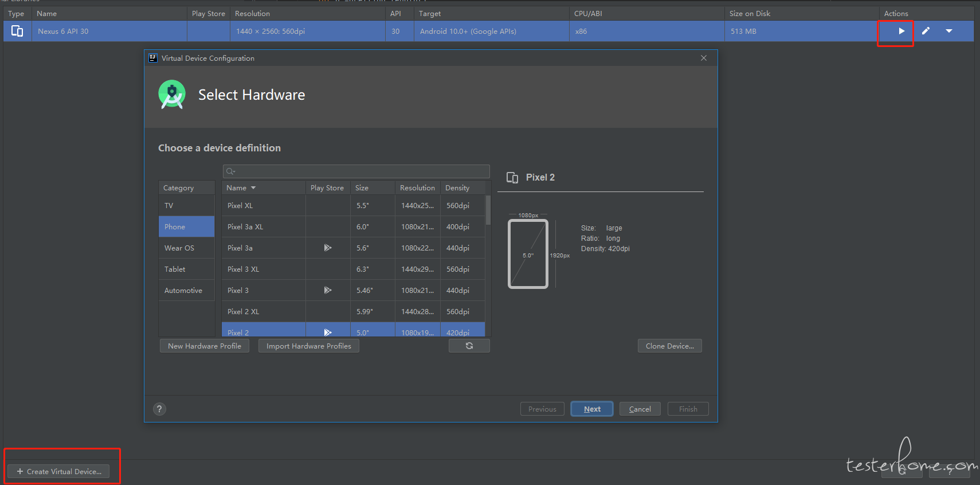
Task: Click the Next button
Action: (x=592, y=409)
